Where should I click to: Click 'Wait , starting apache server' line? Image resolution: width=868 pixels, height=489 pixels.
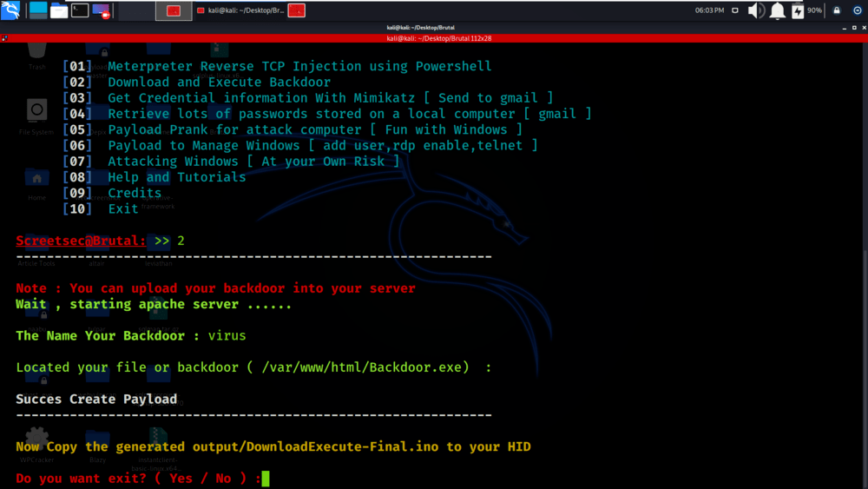click(154, 305)
